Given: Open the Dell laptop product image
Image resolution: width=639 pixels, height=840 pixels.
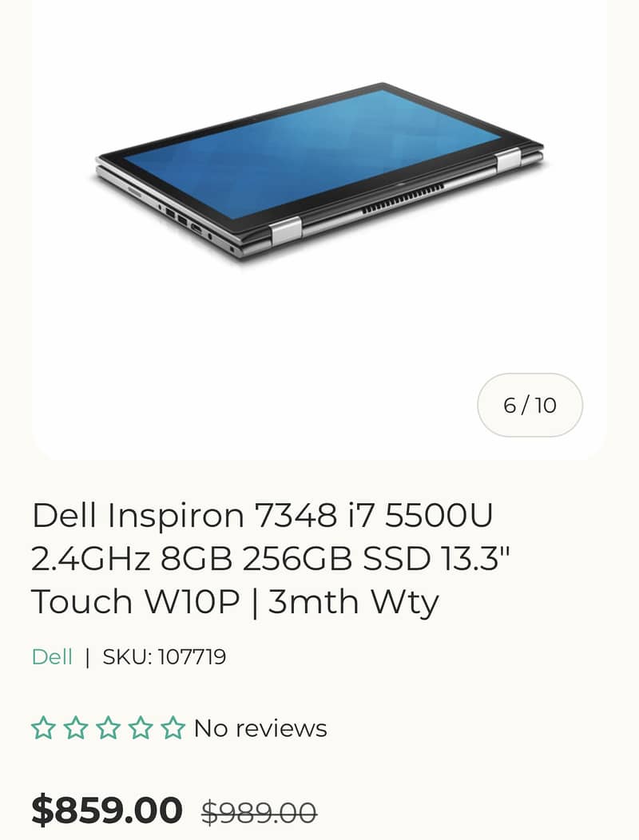Looking at the screenshot, I should (x=319, y=172).
